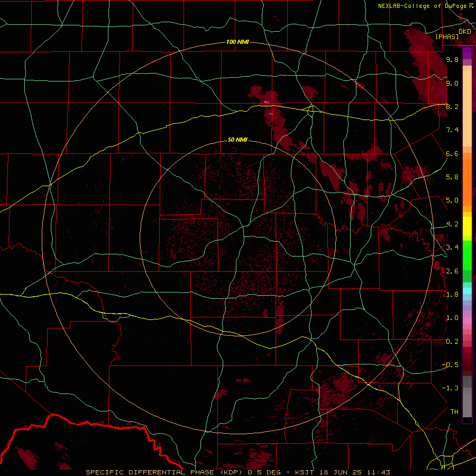Select the pink swatch on the color bar

tap(467, 321)
